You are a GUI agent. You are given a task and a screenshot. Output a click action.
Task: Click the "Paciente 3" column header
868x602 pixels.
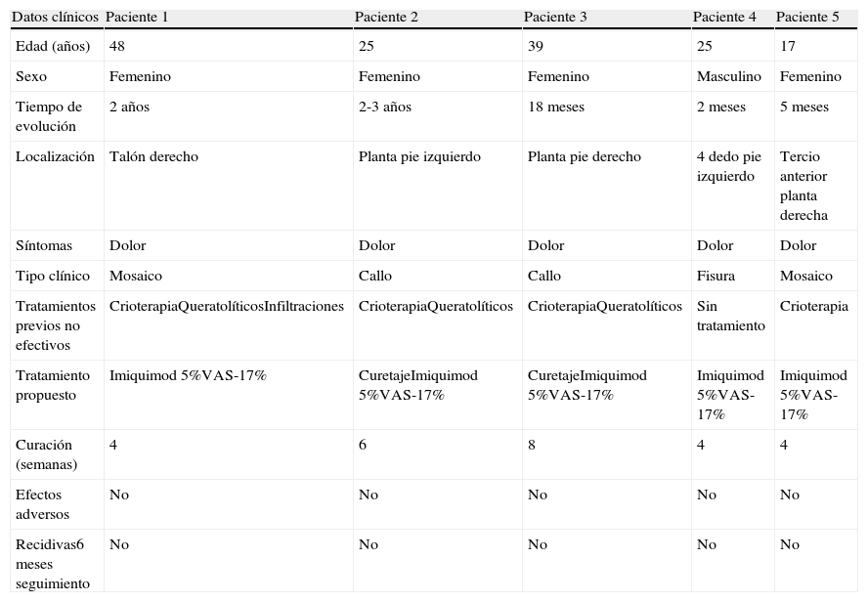click(555, 17)
